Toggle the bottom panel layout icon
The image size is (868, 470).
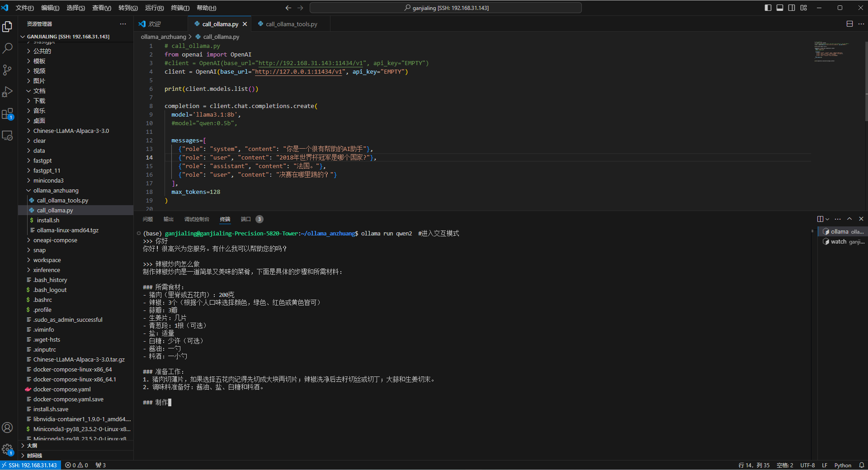pyautogui.click(x=780, y=8)
